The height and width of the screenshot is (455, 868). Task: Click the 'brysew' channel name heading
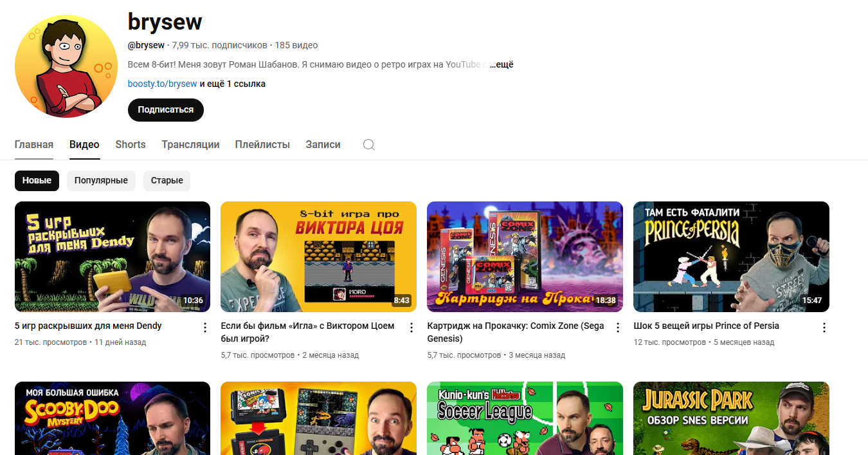click(165, 22)
